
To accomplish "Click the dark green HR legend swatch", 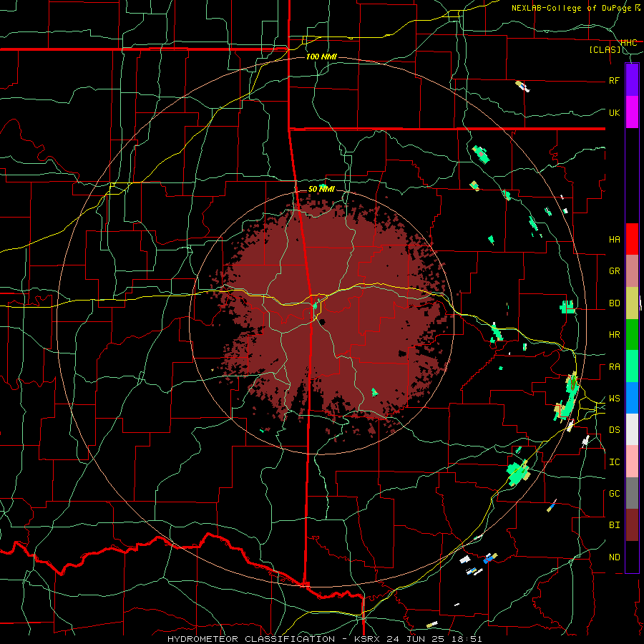I will pos(632,335).
